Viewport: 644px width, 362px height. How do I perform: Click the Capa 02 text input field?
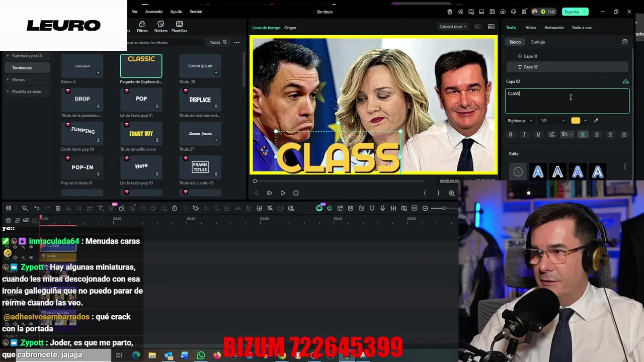click(x=567, y=101)
